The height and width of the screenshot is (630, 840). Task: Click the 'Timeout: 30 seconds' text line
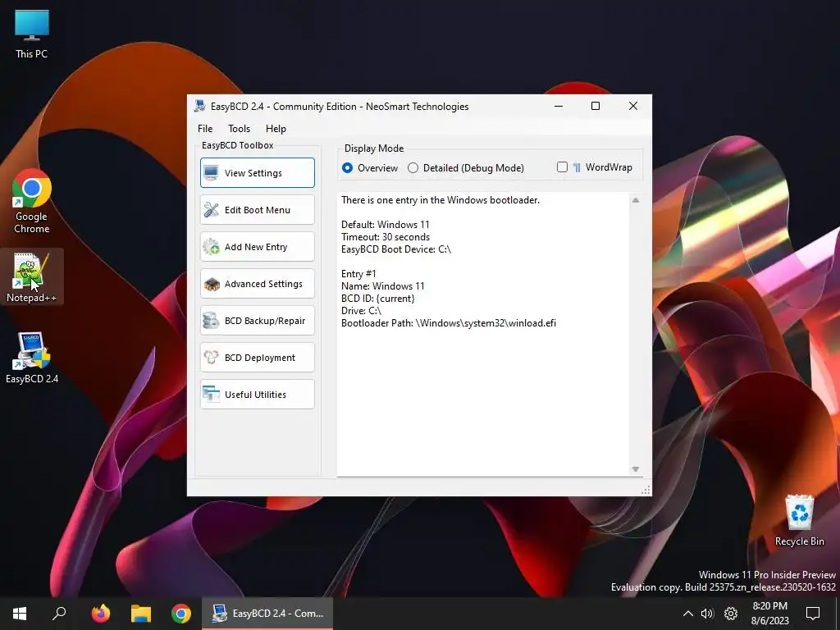point(386,237)
